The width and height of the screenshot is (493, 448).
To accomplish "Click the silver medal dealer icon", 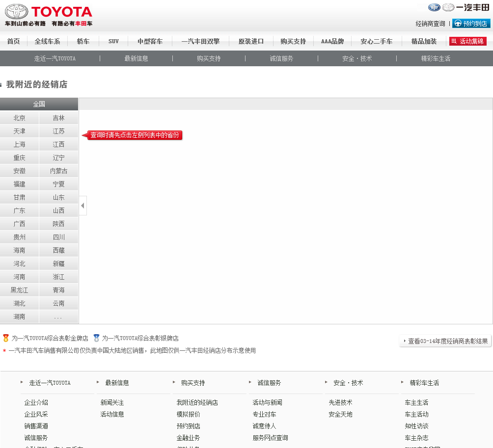I will (x=97, y=338).
